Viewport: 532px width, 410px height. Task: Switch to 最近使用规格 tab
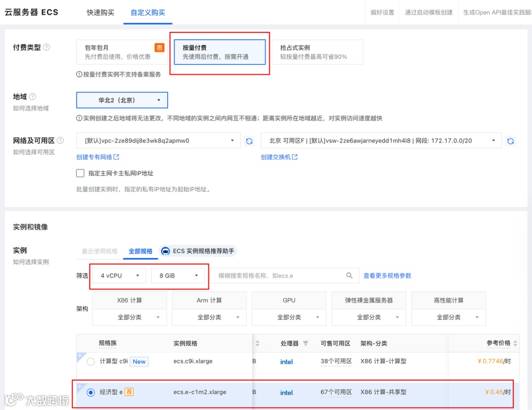click(x=100, y=252)
